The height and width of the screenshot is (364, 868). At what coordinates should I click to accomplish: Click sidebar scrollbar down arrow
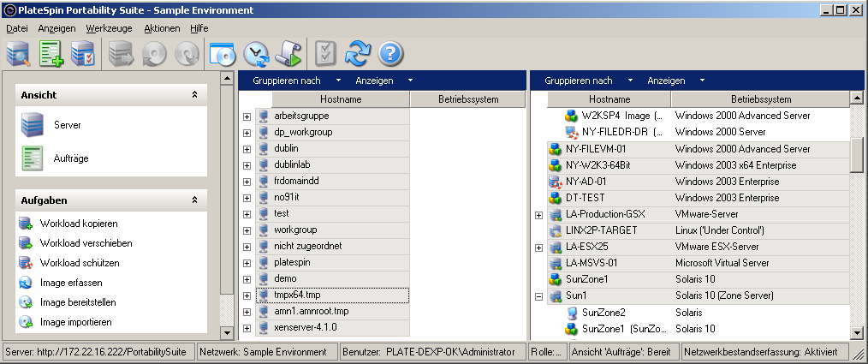click(226, 333)
